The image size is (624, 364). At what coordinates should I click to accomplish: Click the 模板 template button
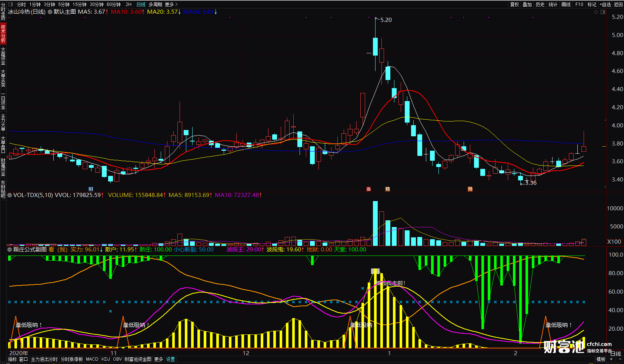(601, 359)
